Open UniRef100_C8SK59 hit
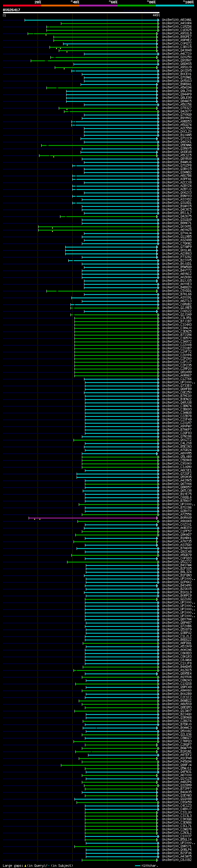The width and height of the screenshot is (197, 868). click(176, 802)
